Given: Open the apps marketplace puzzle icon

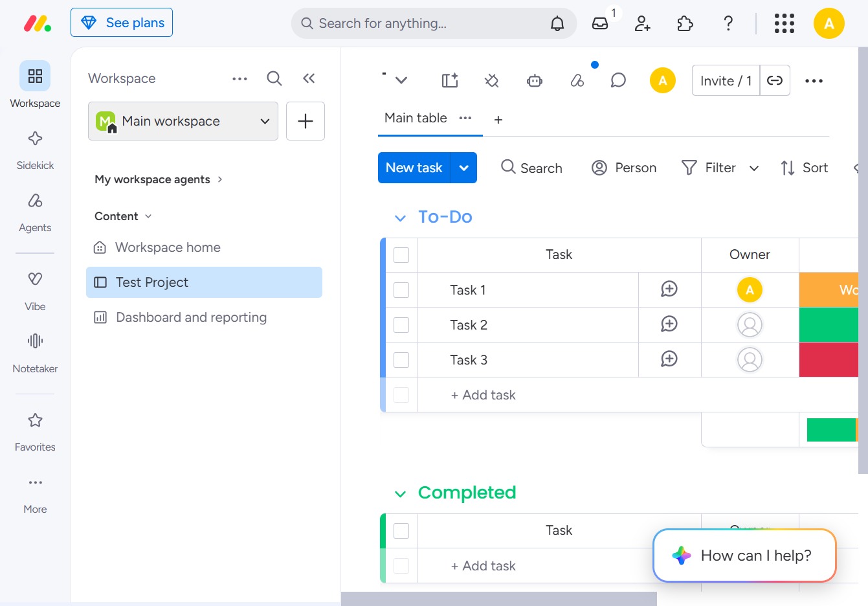Looking at the screenshot, I should 685,24.
